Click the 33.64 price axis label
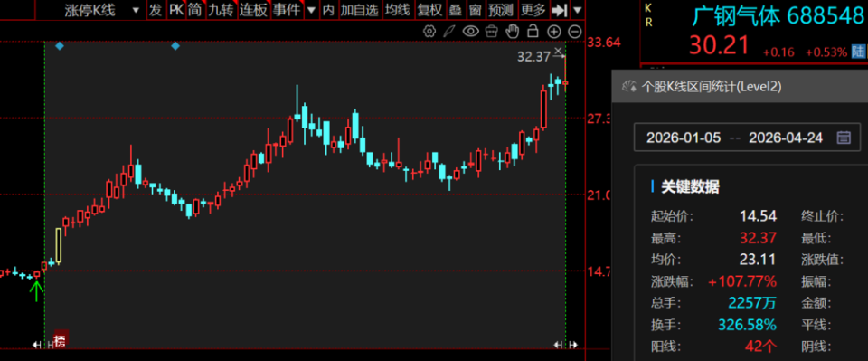Image resolution: width=868 pixels, height=361 pixels. (605, 43)
